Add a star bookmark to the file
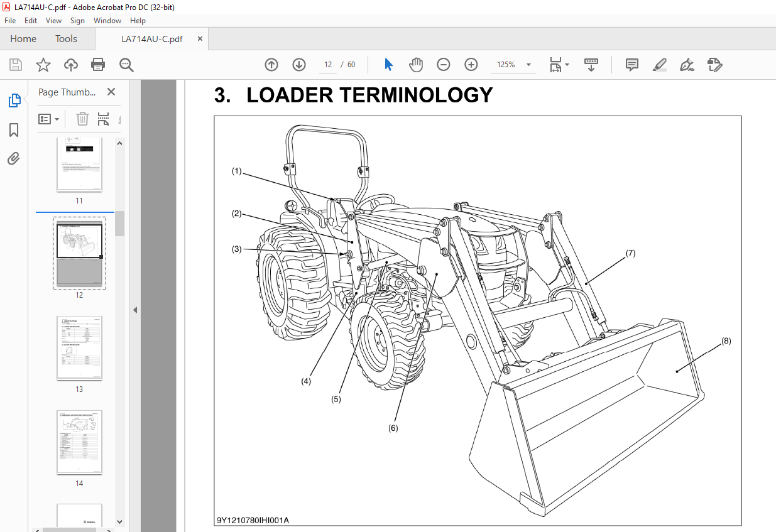The width and height of the screenshot is (776, 532). click(43, 65)
